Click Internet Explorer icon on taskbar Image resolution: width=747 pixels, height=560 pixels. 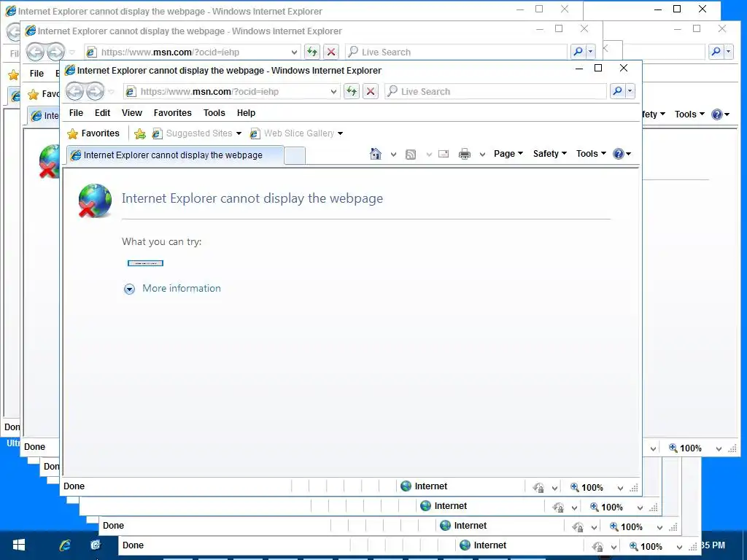point(65,545)
